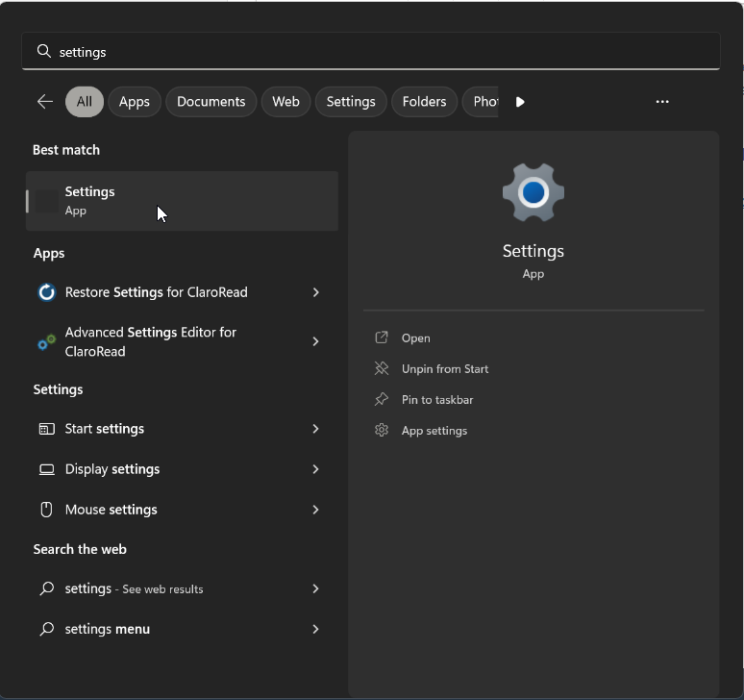Image resolution: width=744 pixels, height=700 pixels.
Task: Expand Restore Settings for ClaroRead chevron
Action: 315,292
